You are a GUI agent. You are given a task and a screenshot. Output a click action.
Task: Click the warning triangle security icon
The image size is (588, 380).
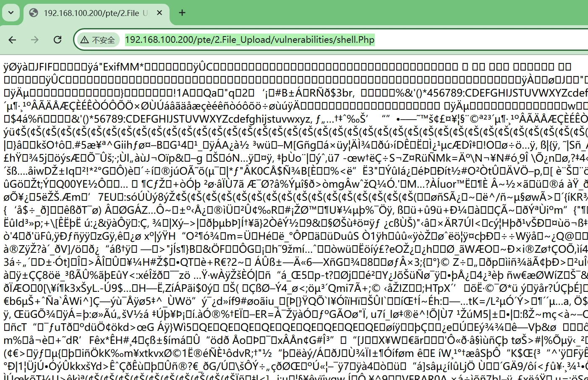(x=85, y=40)
